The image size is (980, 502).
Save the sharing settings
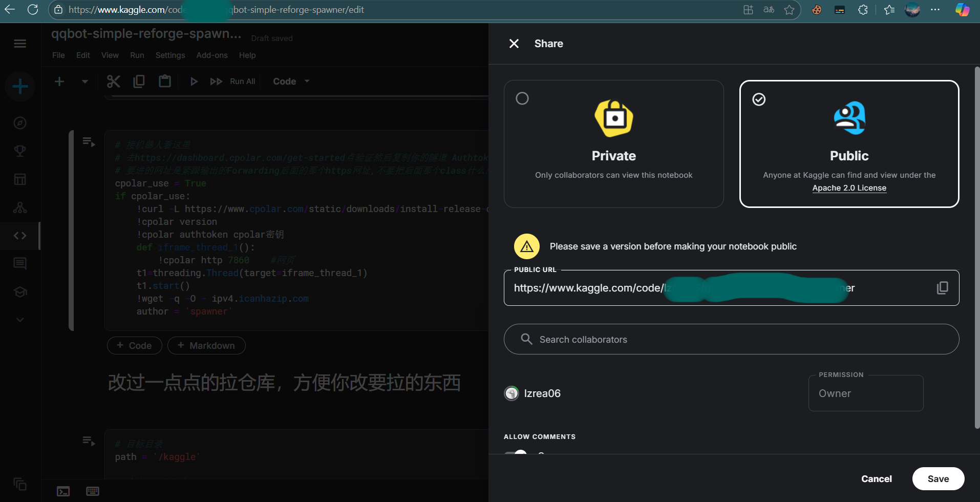938,479
